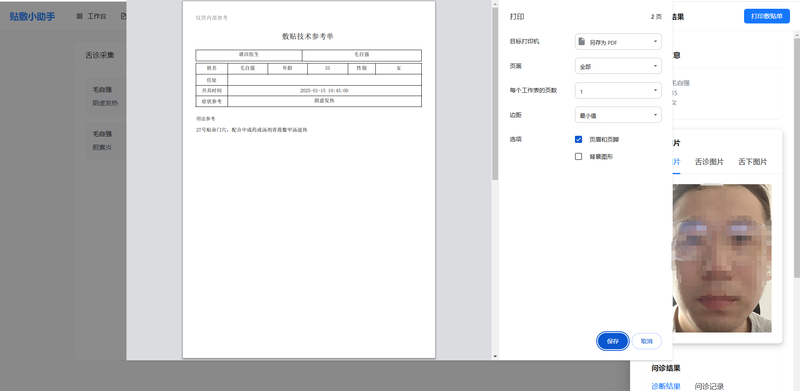
Task: Click the print preview vertical scrollbar
Action: [494, 94]
